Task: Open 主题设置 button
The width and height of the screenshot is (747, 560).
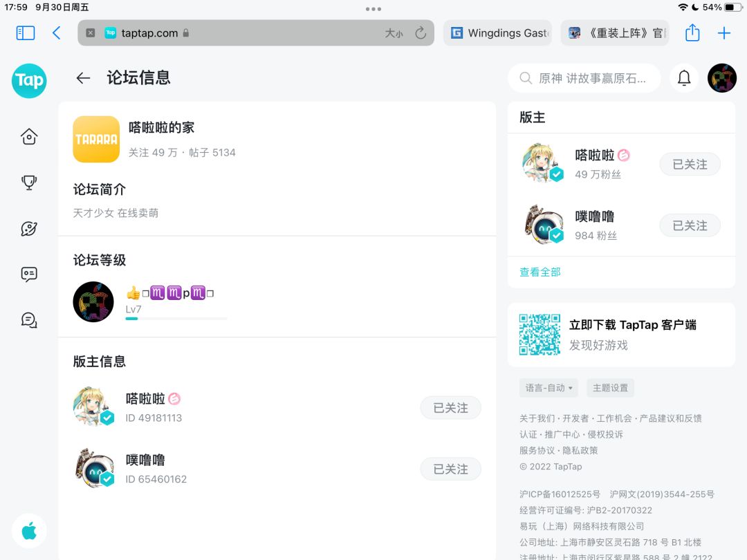Action: point(610,388)
